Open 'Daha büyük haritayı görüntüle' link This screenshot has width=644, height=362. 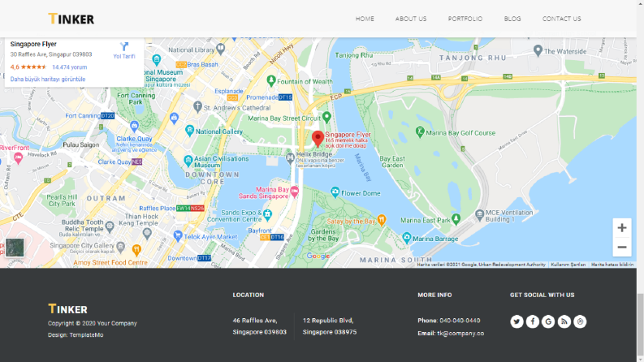[48, 80]
